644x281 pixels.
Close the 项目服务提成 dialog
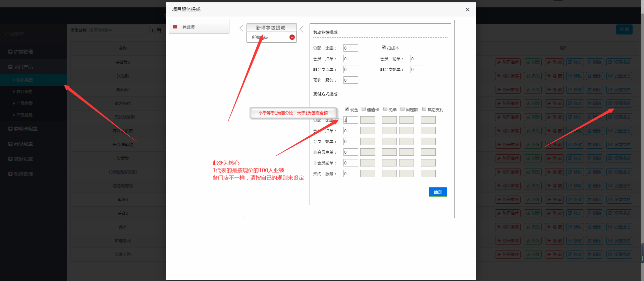point(467,10)
